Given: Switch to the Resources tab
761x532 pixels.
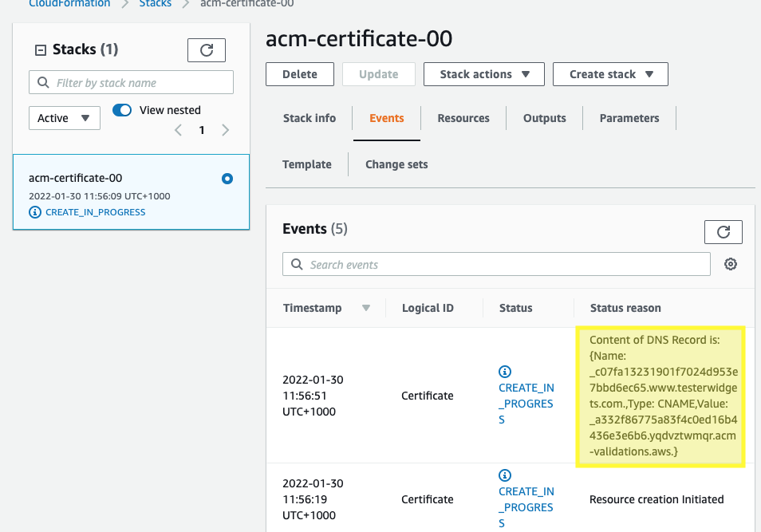Looking at the screenshot, I should (x=463, y=118).
